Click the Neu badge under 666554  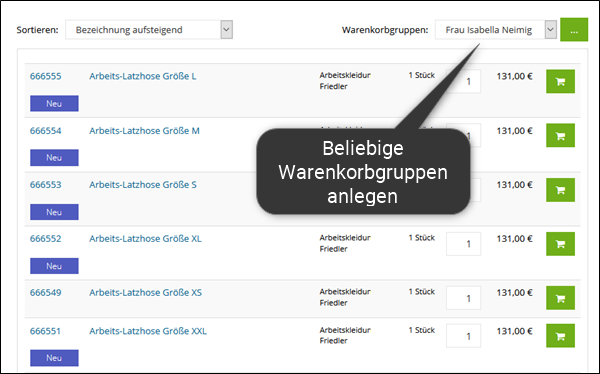(54, 158)
